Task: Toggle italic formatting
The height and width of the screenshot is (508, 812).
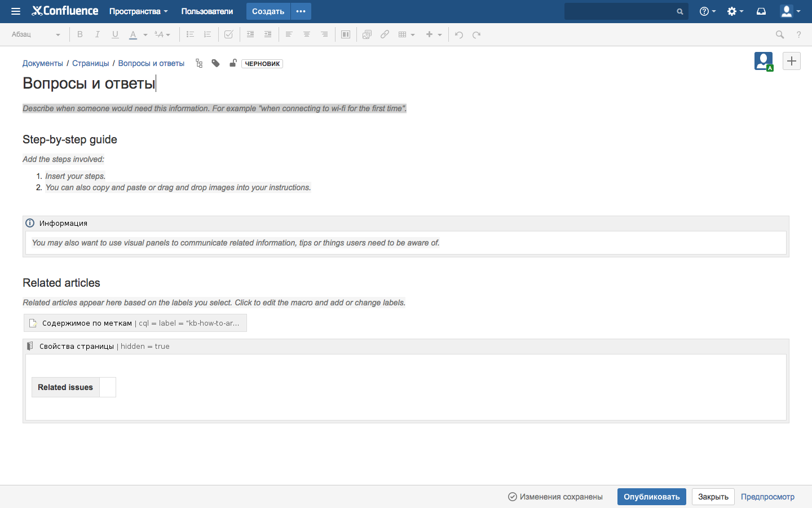Action: (98, 34)
